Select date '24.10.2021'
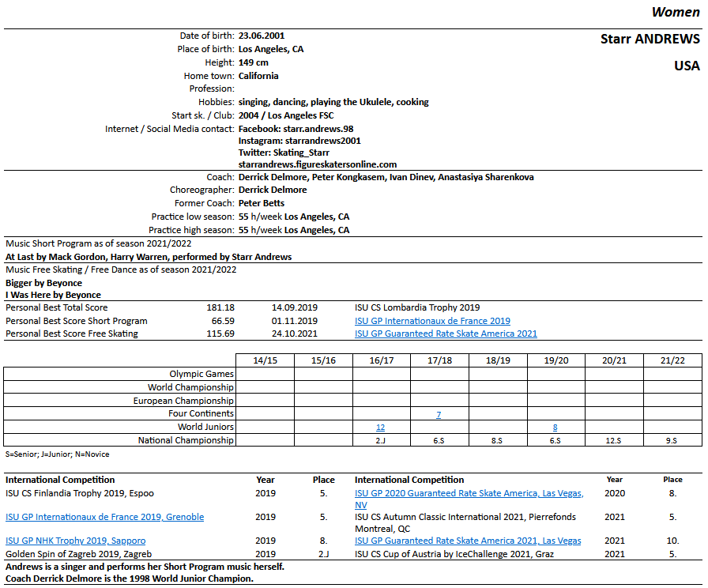Screen dimensions: 708x588 coord(295,334)
